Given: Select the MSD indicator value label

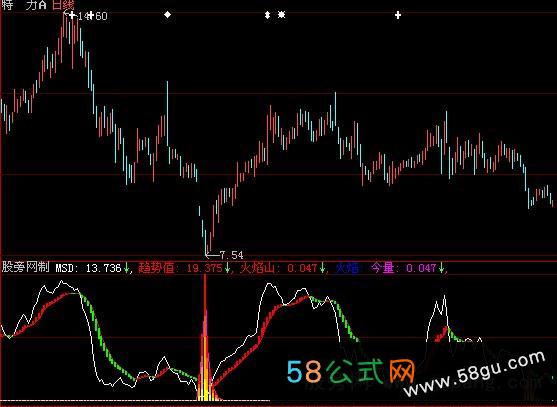Looking at the screenshot, I should [88, 268].
